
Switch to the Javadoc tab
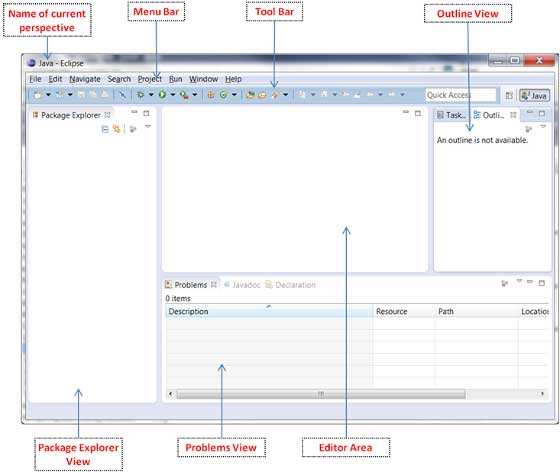point(242,285)
